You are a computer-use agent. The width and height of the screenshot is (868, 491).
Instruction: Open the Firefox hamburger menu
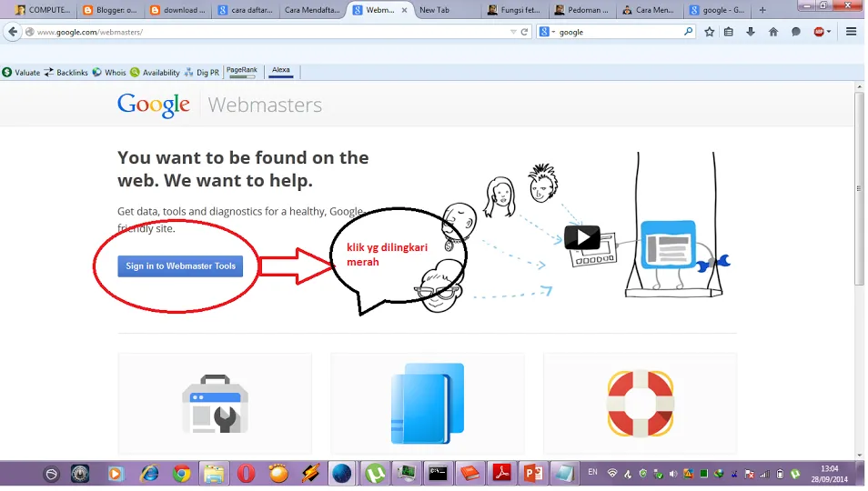click(852, 32)
